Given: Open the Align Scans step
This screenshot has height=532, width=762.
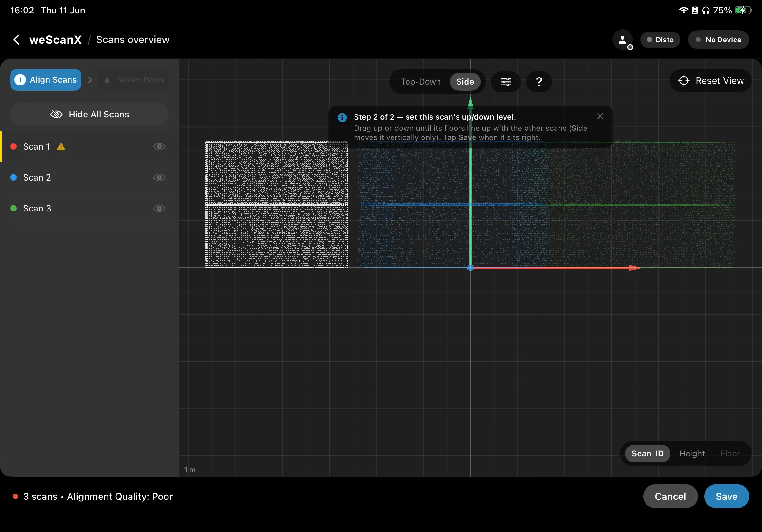Looking at the screenshot, I should pos(46,80).
